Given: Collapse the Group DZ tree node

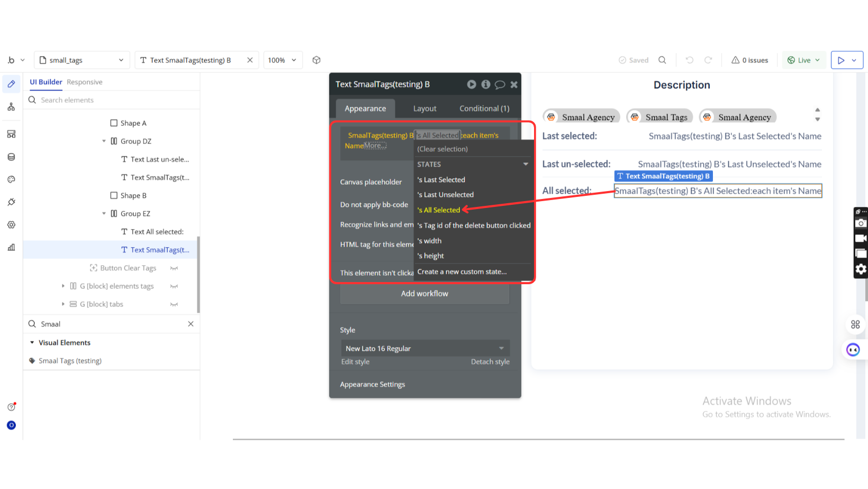Looking at the screenshot, I should [x=104, y=141].
